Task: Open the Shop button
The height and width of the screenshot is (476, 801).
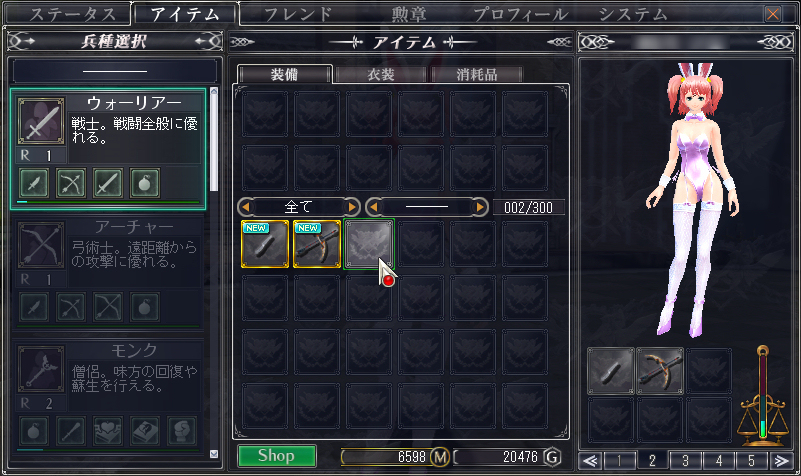Action: tap(276, 456)
